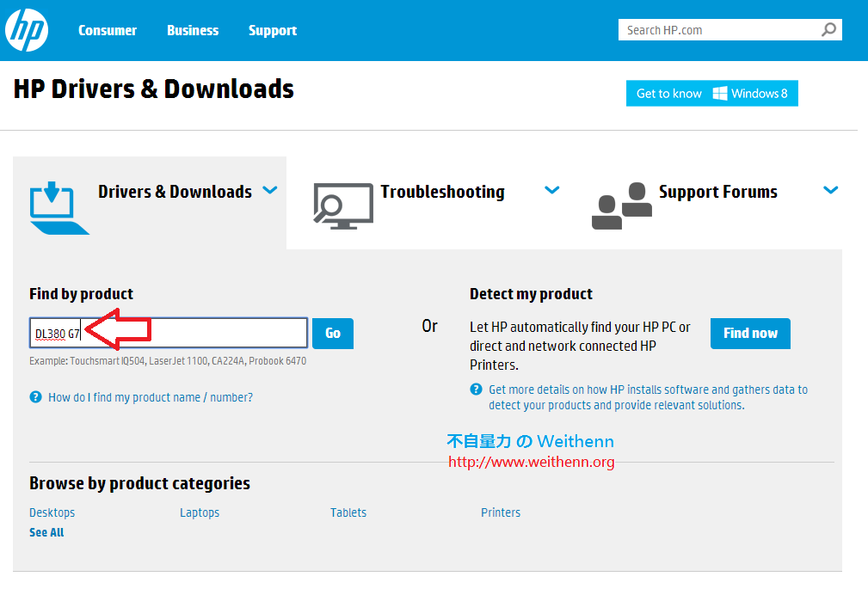
Task: Click the search magnifier icon
Action: pos(828,29)
